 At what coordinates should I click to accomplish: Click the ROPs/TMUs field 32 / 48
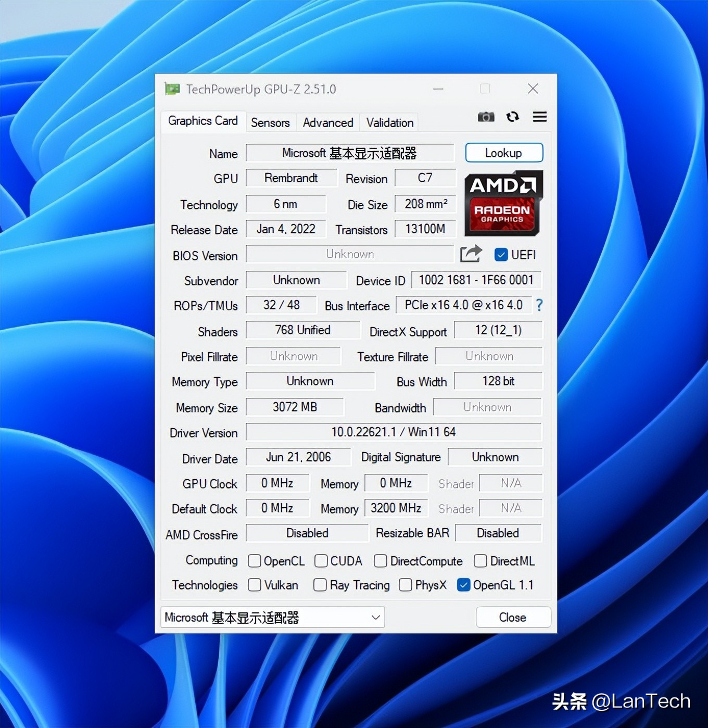(281, 305)
